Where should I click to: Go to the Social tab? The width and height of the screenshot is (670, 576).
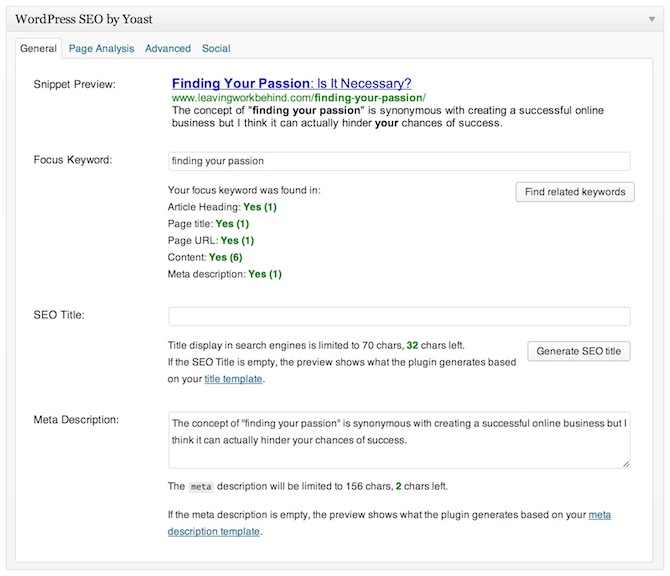(x=216, y=48)
